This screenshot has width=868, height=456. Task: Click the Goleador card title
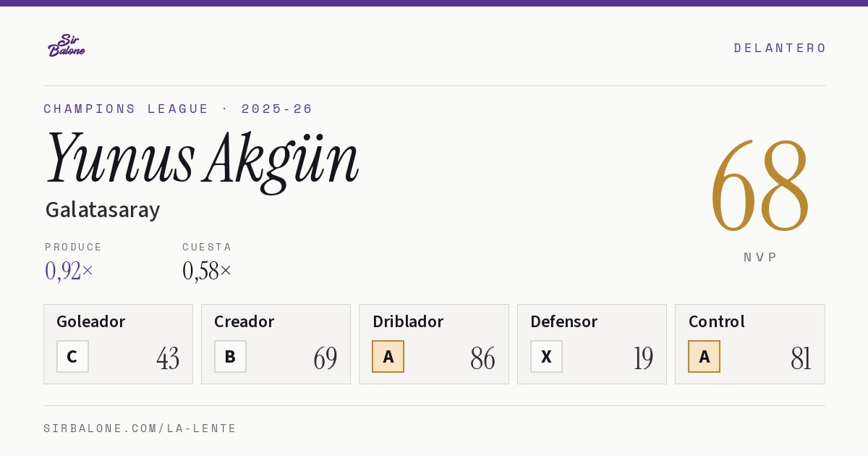pyautogui.click(x=91, y=321)
